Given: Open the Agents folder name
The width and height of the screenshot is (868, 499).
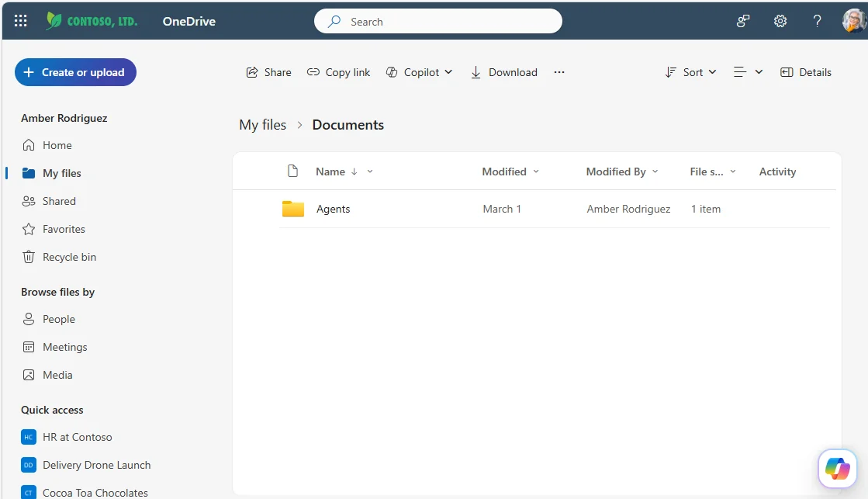Looking at the screenshot, I should [334, 209].
